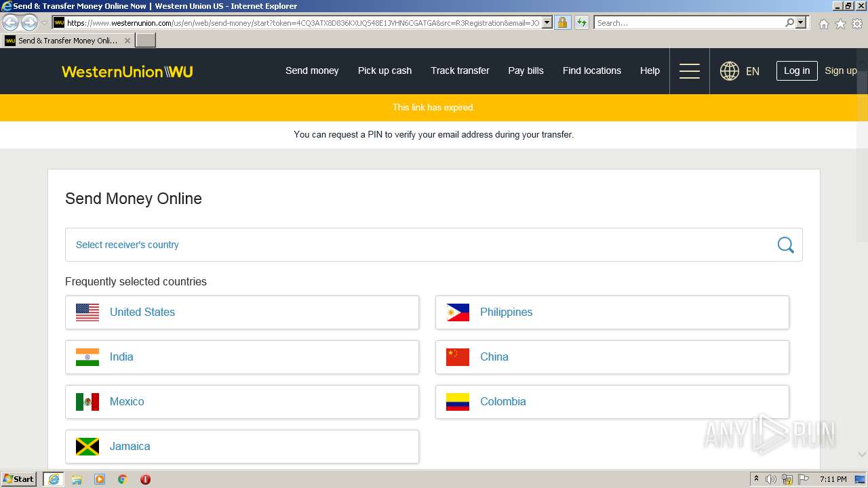
Task: Open the File Explorer taskbar icon
Action: click(77, 479)
